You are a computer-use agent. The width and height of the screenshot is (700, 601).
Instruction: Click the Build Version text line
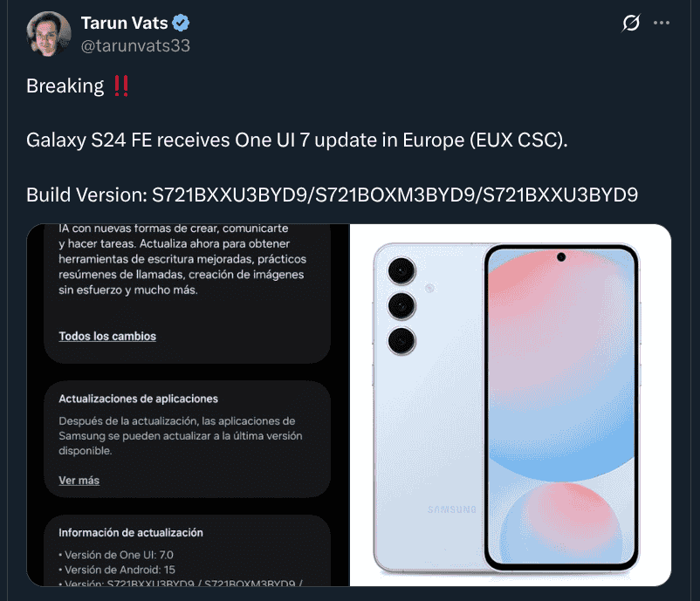333,195
